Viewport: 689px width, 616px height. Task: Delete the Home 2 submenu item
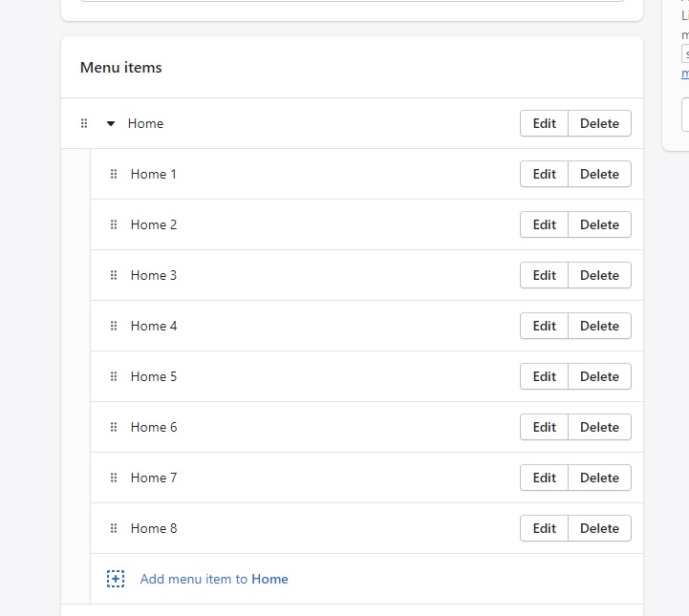(599, 224)
